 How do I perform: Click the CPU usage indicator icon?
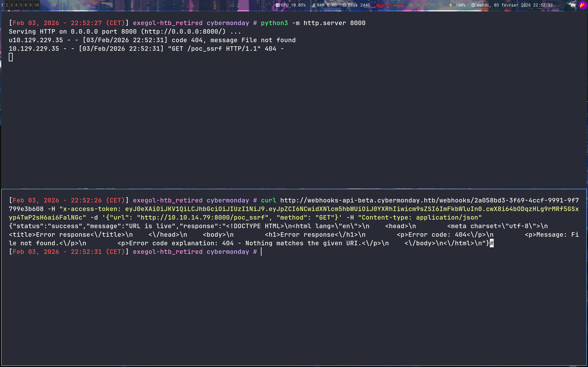[278, 5]
